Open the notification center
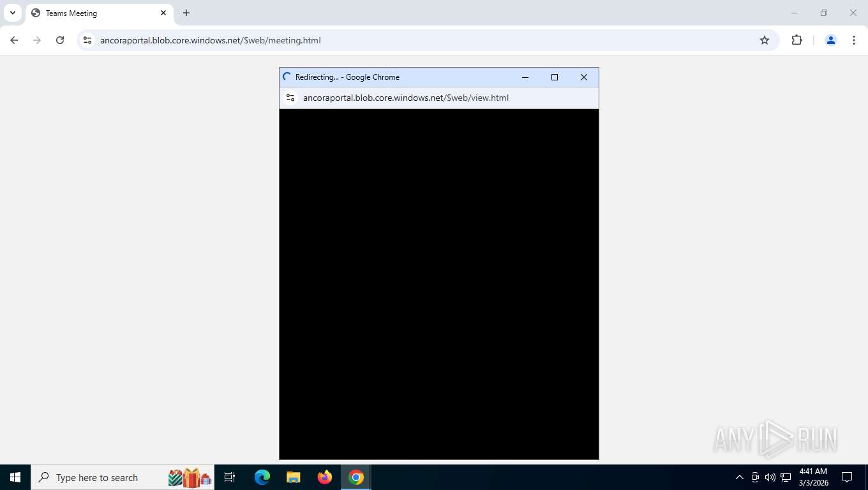The width and height of the screenshot is (868, 490). [847, 477]
